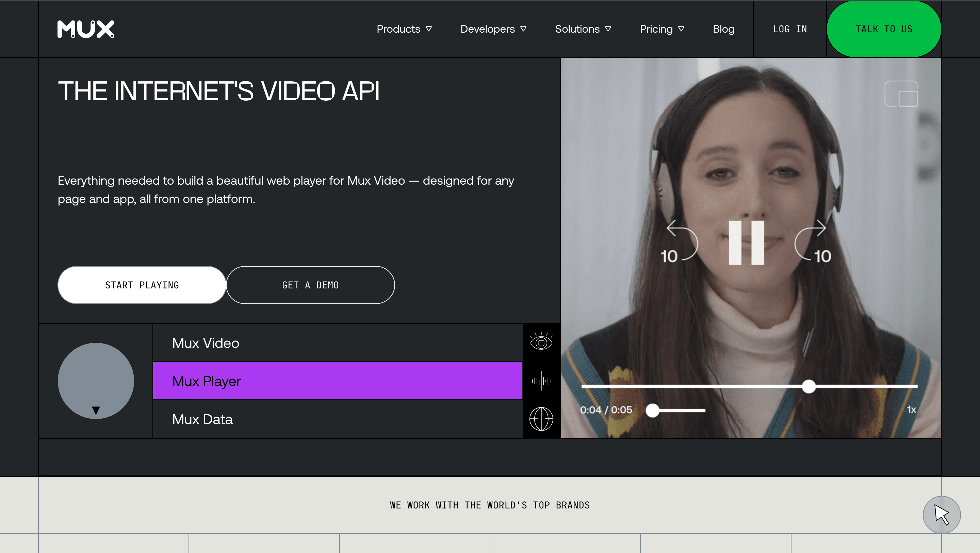Click the LOG IN link

pyautogui.click(x=790, y=29)
